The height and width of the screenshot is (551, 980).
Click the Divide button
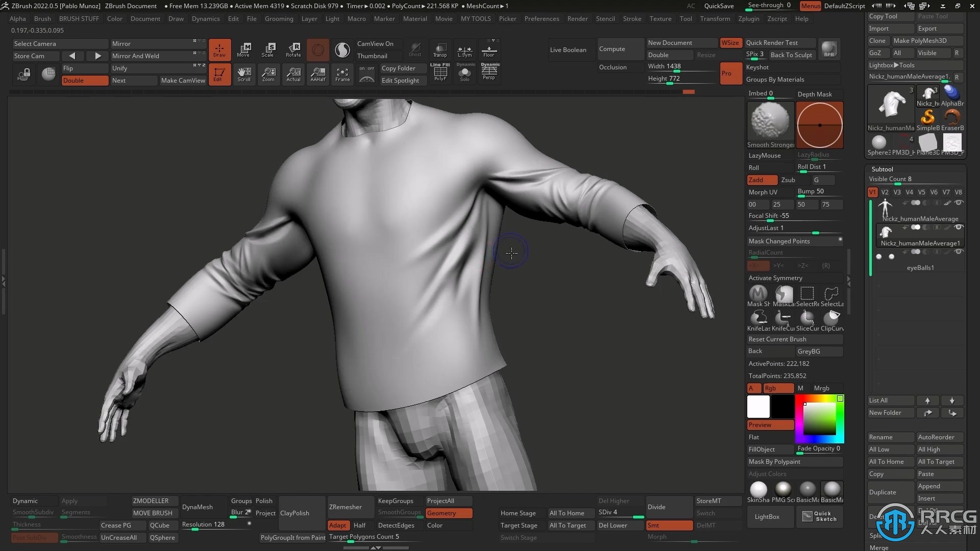[x=669, y=507]
